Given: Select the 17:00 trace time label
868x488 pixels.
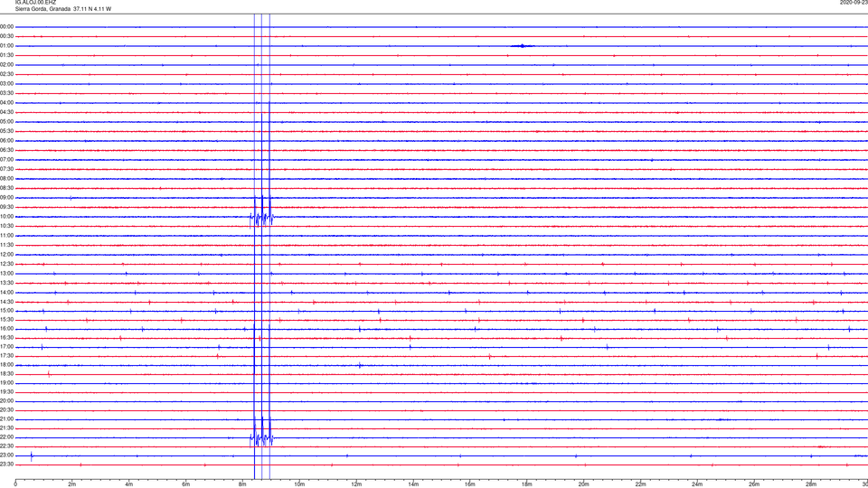Looking at the screenshot, I should coord(7,347).
